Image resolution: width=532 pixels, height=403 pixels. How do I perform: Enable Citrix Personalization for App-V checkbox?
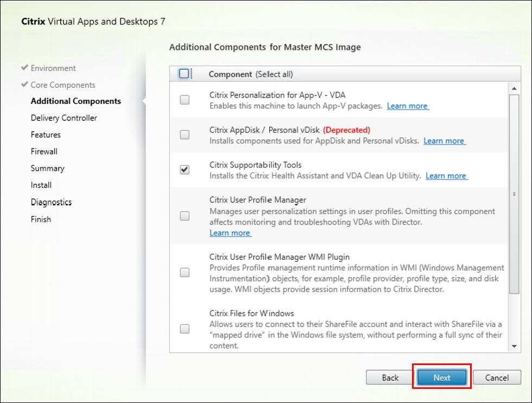185,100
